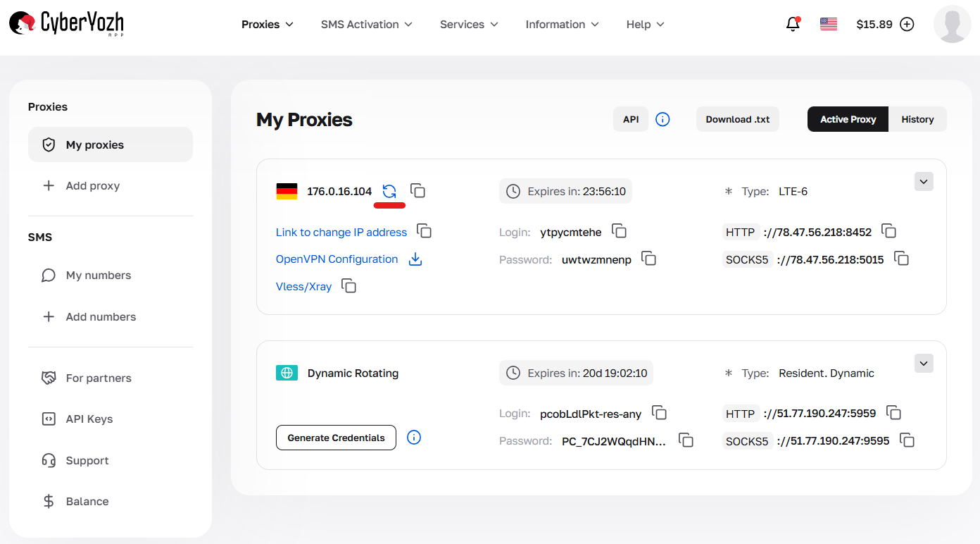
Task: Copy the SOCKS5 address of Dynamic Rotating proxy
Action: click(907, 440)
